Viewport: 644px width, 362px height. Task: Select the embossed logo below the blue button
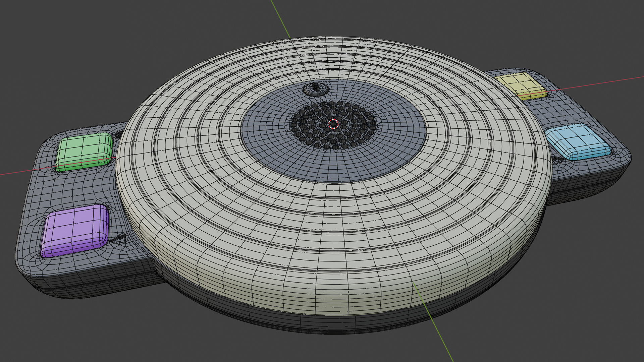tap(557, 160)
